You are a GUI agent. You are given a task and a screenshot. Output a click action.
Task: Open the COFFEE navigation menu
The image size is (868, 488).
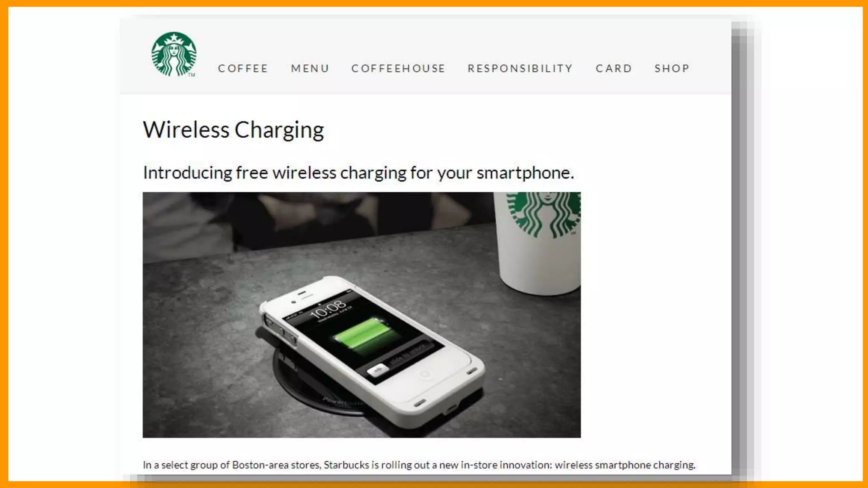click(243, 68)
